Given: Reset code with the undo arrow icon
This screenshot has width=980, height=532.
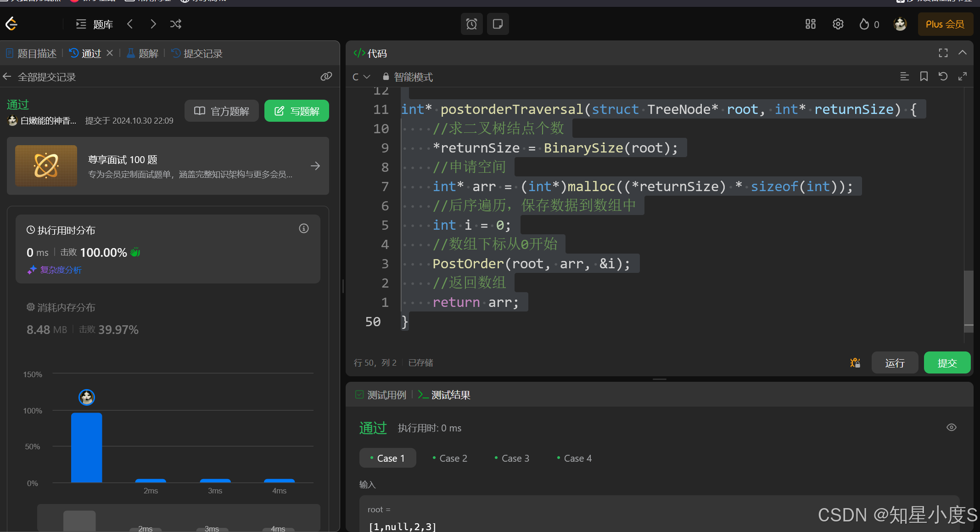Looking at the screenshot, I should [943, 76].
